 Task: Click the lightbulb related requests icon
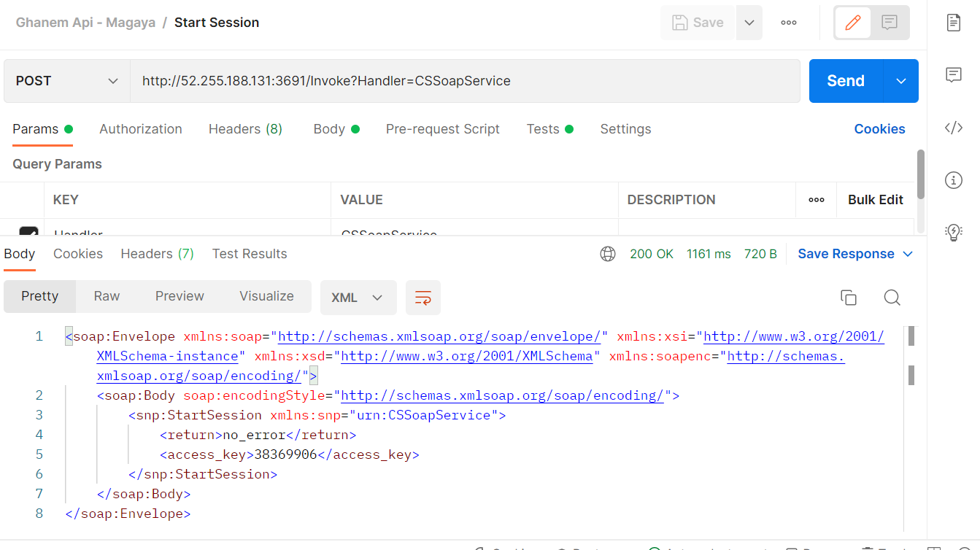(953, 232)
